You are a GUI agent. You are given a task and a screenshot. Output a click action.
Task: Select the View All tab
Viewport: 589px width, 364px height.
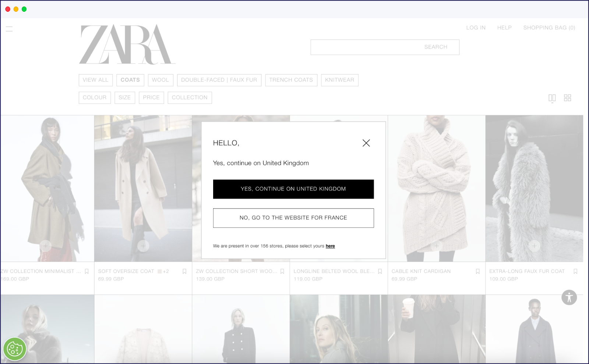[95, 80]
